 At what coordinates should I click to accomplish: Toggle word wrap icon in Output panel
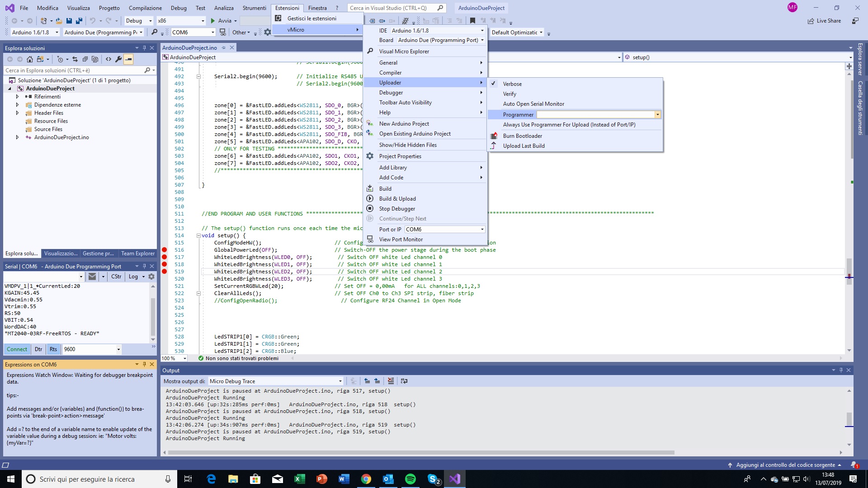404,381
